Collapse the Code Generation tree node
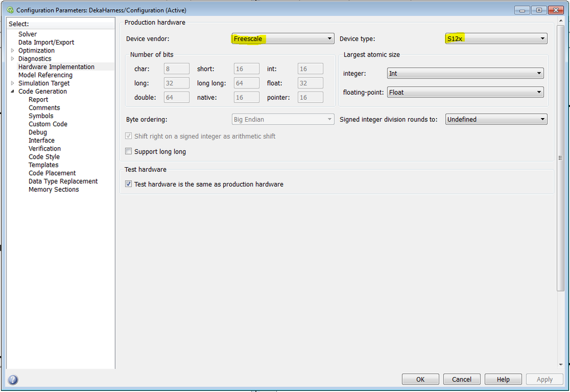 pos(13,91)
